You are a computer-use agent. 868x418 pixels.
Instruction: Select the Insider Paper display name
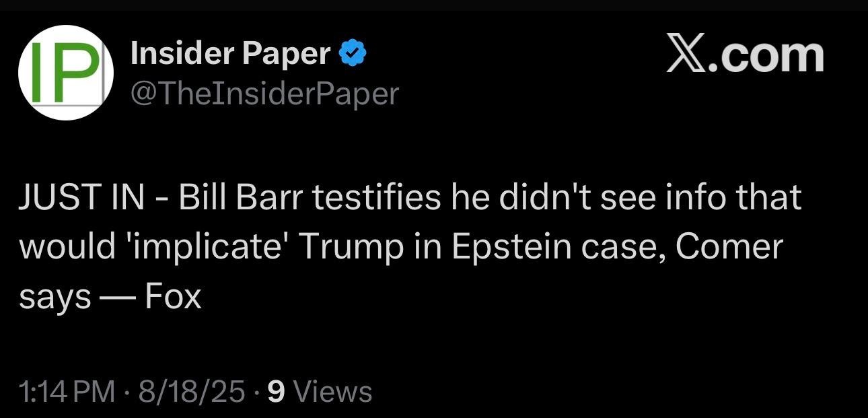coord(231,53)
